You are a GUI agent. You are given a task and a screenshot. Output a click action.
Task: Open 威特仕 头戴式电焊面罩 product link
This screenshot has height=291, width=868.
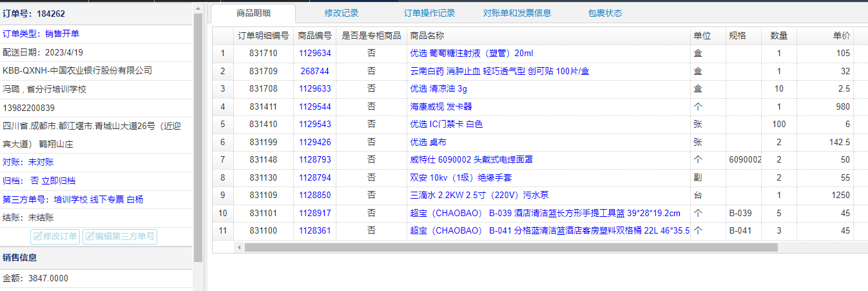coord(471,160)
